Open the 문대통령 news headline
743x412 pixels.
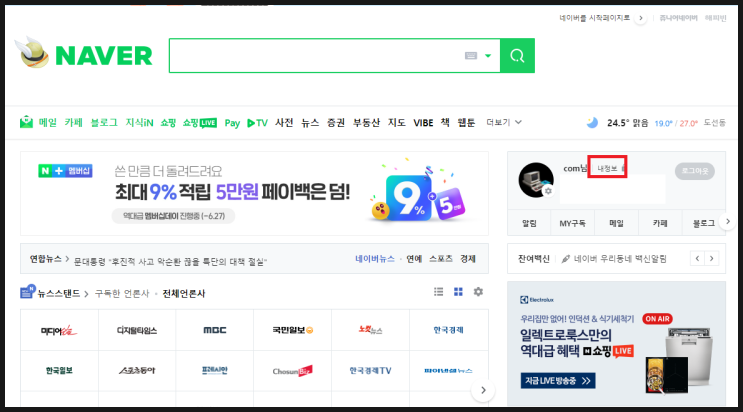(x=171, y=261)
